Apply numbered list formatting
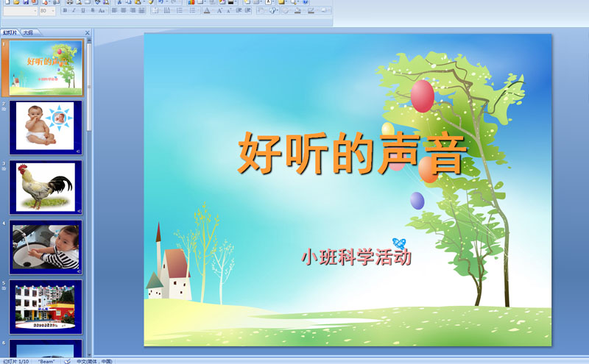This screenshot has height=364, width=589. (179, 10)
